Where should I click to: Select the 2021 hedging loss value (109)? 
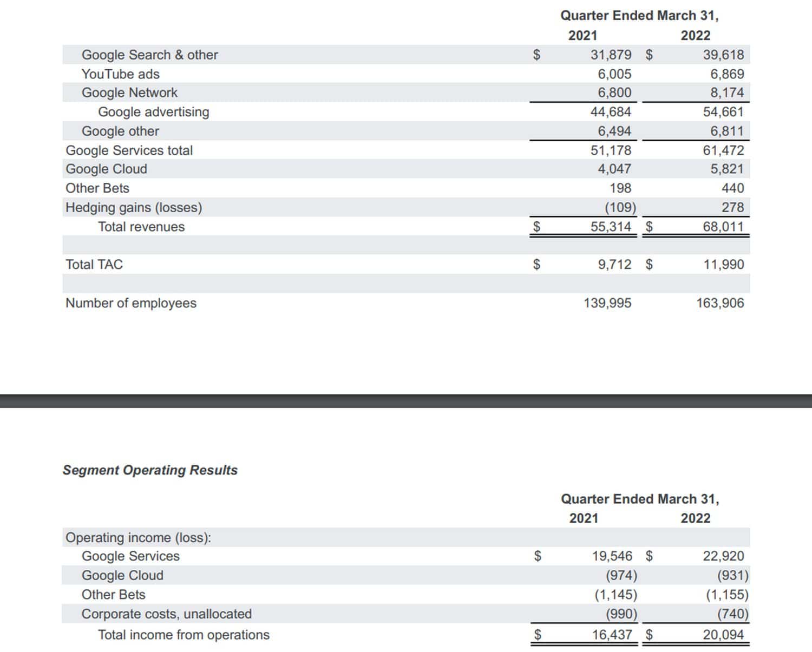coord(620,207)
